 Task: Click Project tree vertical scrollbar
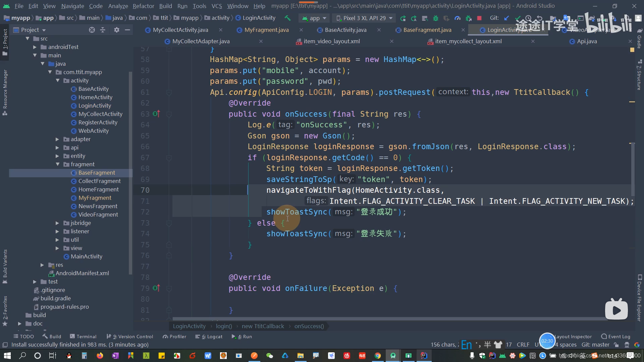pos(130,173)
